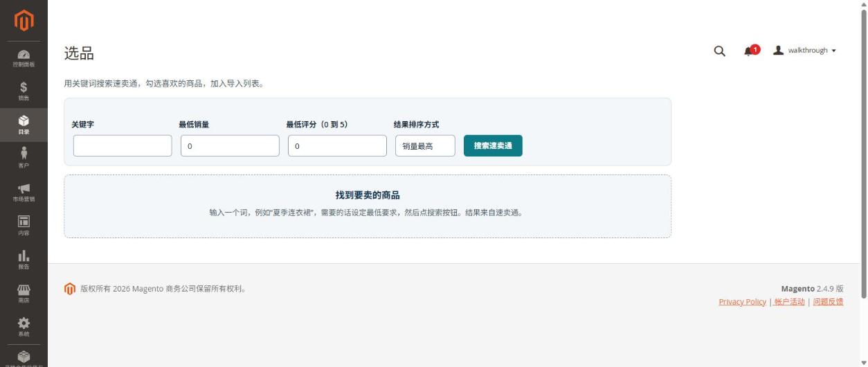This screenshot has width=868, height=367.
Task: Open the notifications bell
Action: click(751, 51)
